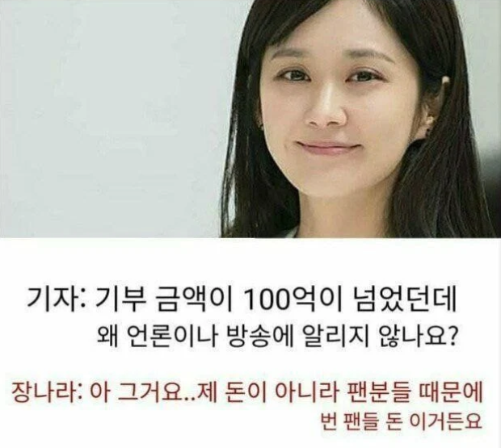
Task: Click the red word '팬분들'
Action: (x=379, y=393)
